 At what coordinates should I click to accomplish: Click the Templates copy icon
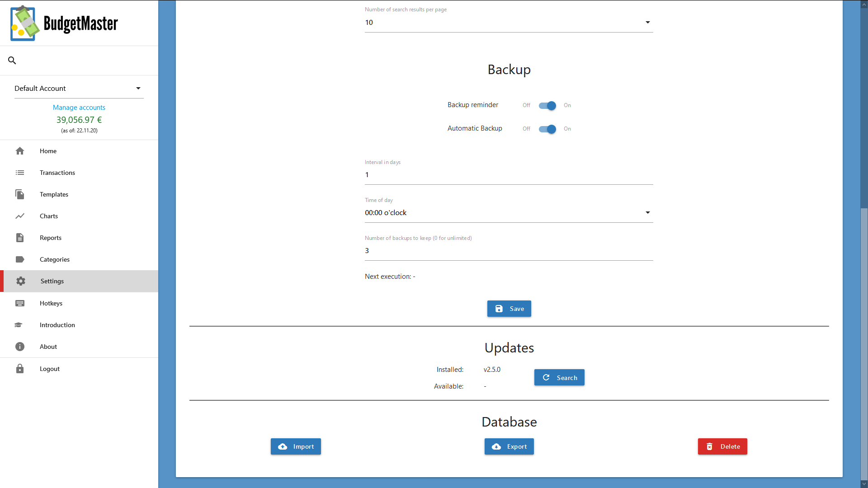coord(20,194)
